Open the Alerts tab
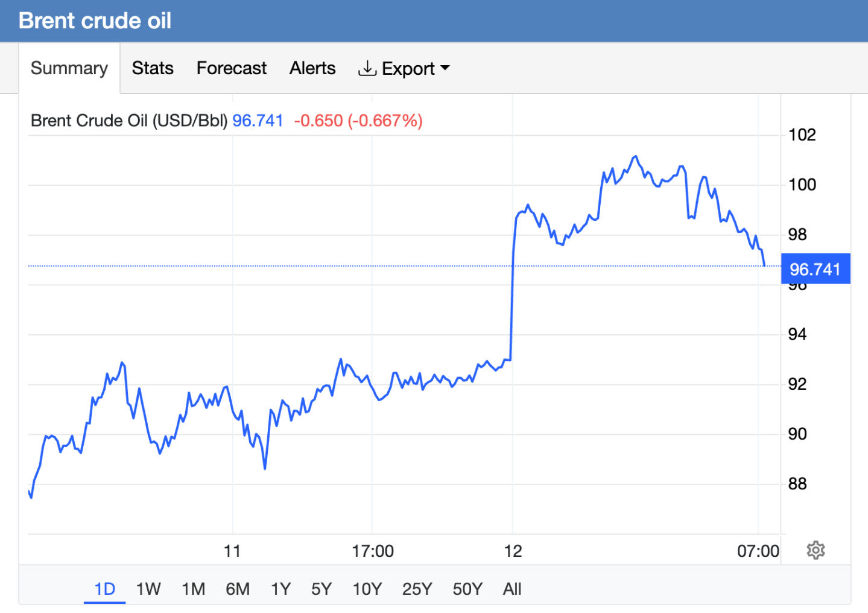 coord(312,68)
